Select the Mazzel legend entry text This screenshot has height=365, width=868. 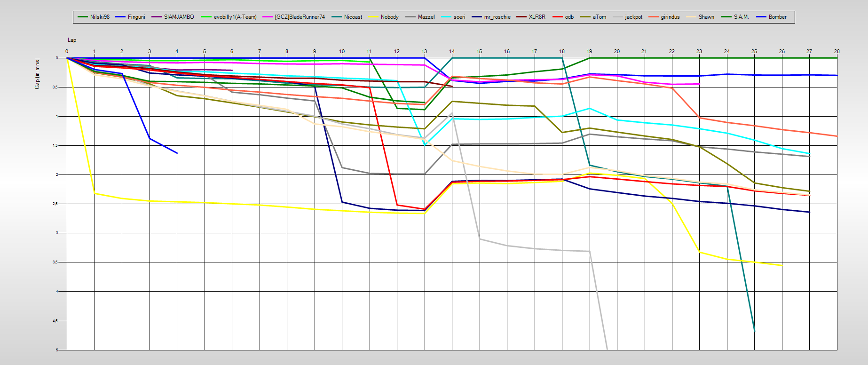(x=426, y=17)
